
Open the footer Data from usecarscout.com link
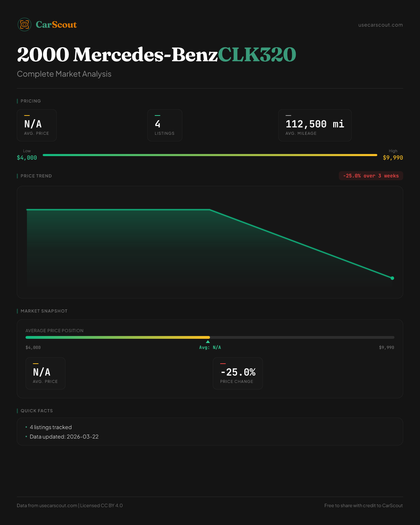(58, 505)
